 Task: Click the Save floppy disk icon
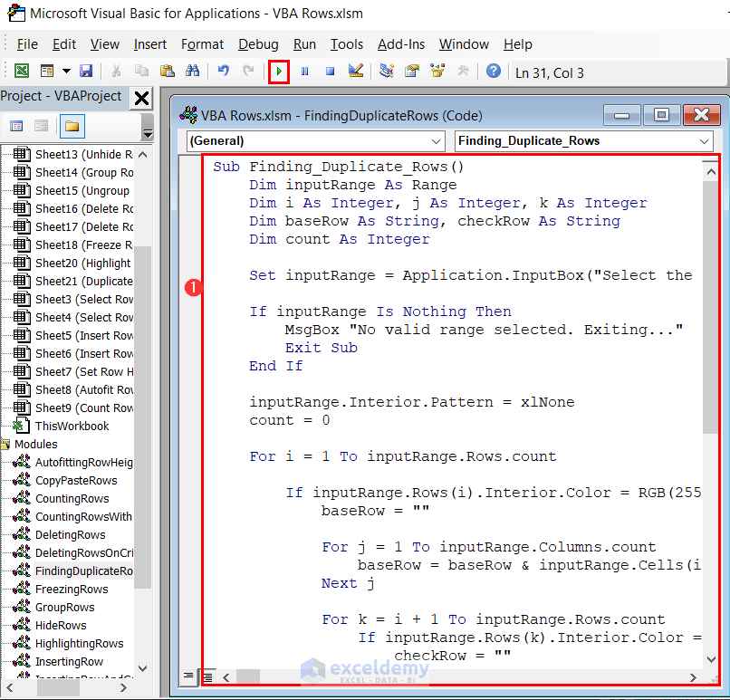tap(86, 71)
